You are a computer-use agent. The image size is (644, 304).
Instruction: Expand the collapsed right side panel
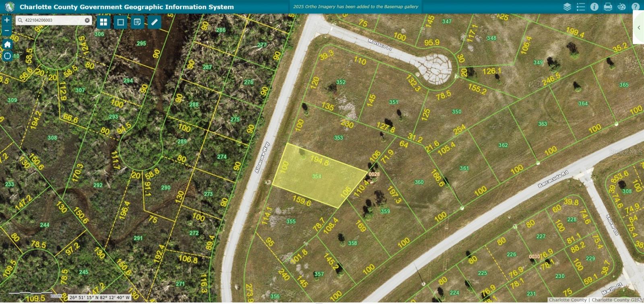pos(639,28)
